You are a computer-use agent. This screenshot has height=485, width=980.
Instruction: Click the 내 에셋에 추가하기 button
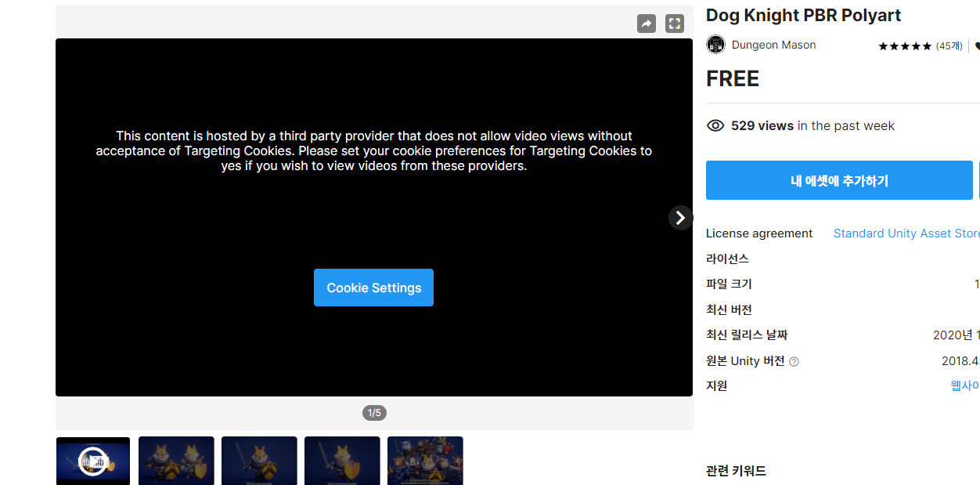click(839, 180)
